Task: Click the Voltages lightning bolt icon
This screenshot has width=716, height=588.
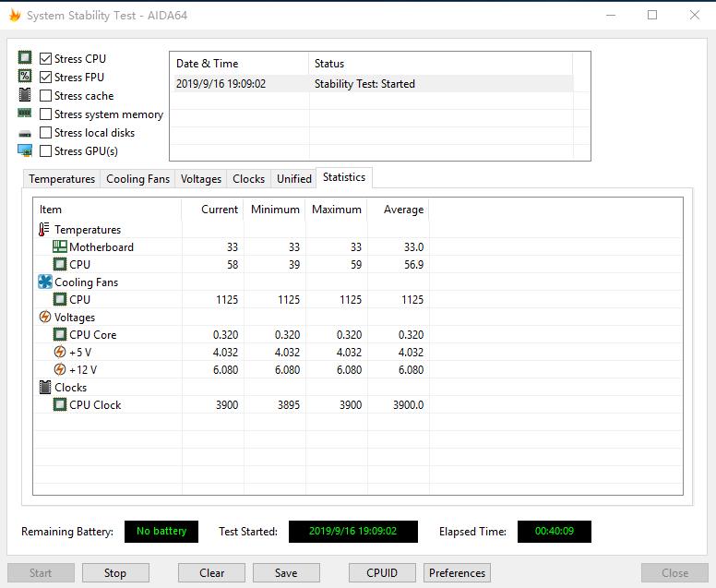Action: click(x=44, y=318)
